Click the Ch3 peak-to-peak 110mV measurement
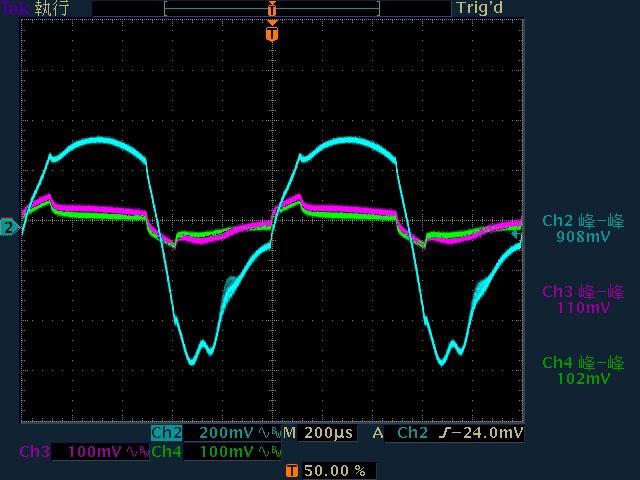The image size is (640, 480). pos(582,300)
